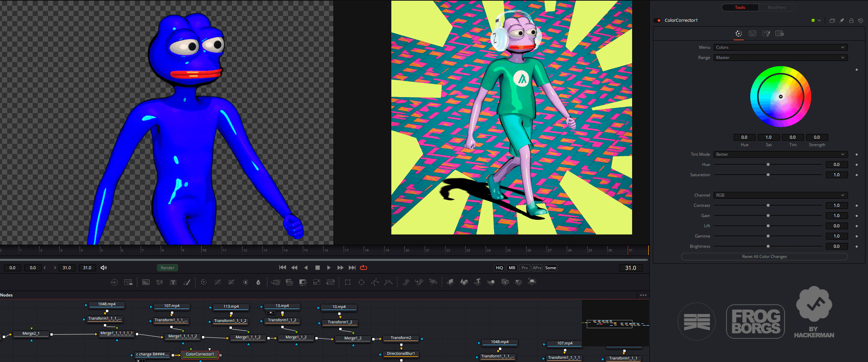Click the center of the color wheel
This screenshot has height=362, width=868.
(781, 97)
